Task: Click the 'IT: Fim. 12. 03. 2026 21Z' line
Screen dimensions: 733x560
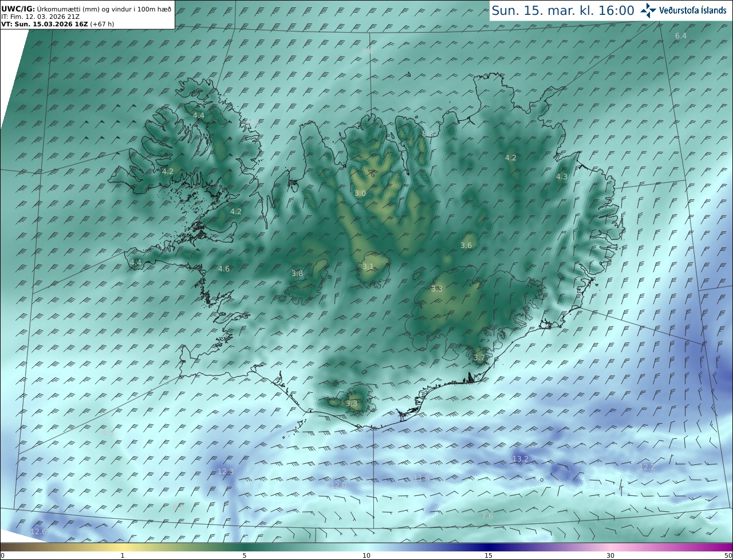Action: click(40, 17)
